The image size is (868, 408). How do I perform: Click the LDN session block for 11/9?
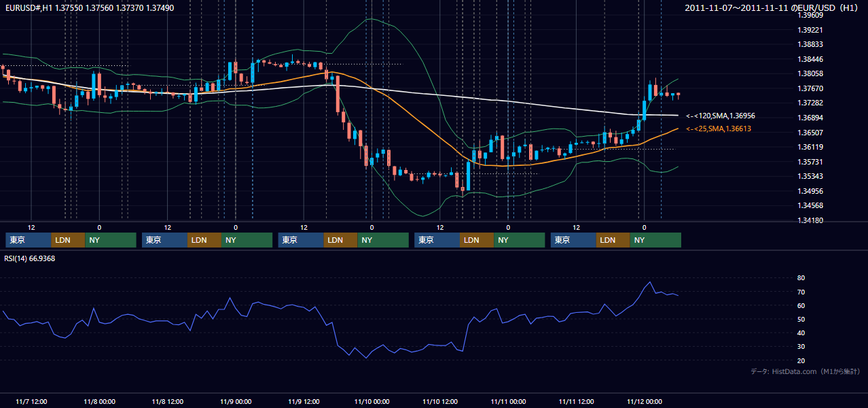pos(341,240)
